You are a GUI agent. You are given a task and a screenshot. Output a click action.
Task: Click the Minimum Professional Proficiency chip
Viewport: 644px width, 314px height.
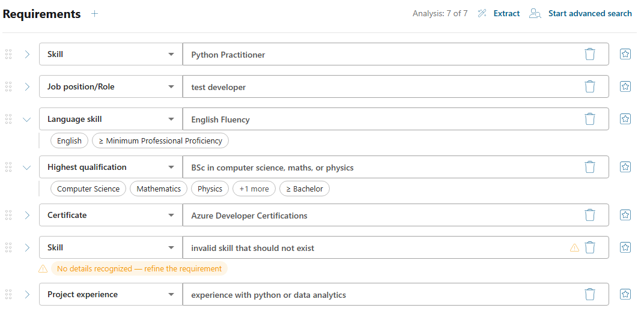click(160, 140)
